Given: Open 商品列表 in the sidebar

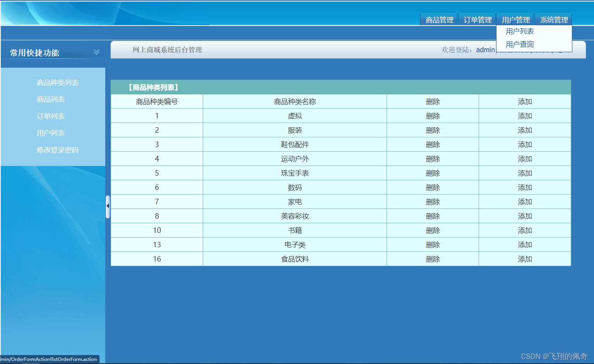Looking at the screenshot, I should point(51,99).
